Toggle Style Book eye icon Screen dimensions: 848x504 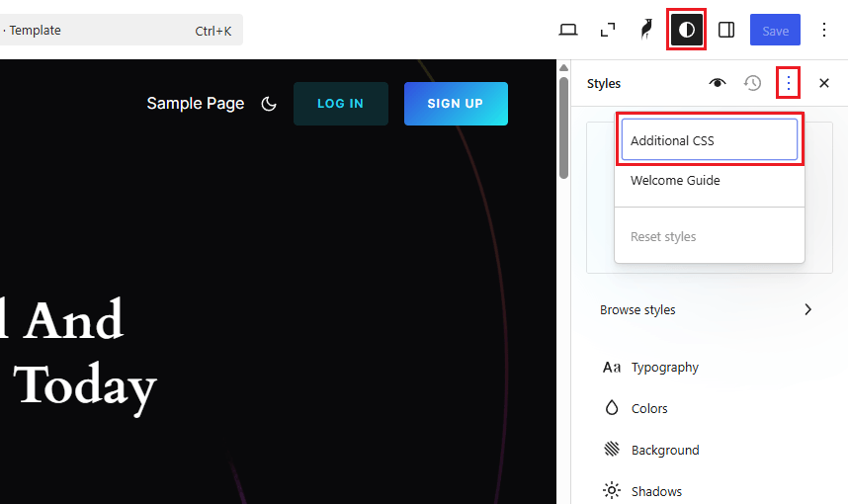click(x=718, y=83)
